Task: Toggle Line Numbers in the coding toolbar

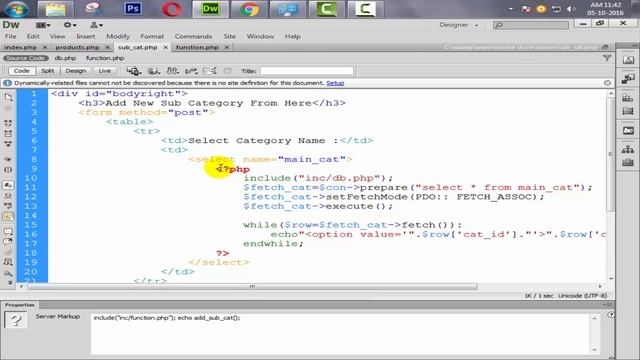Action: [x=8, y=185]
